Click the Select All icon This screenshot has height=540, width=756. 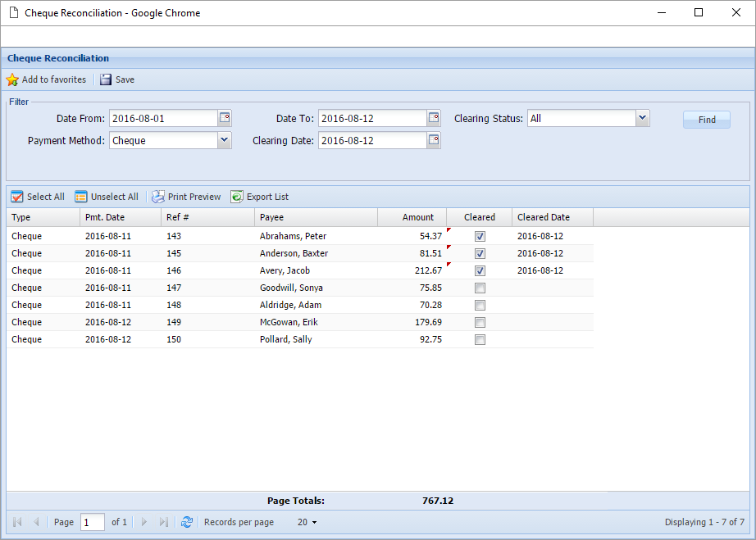(16, 197)
